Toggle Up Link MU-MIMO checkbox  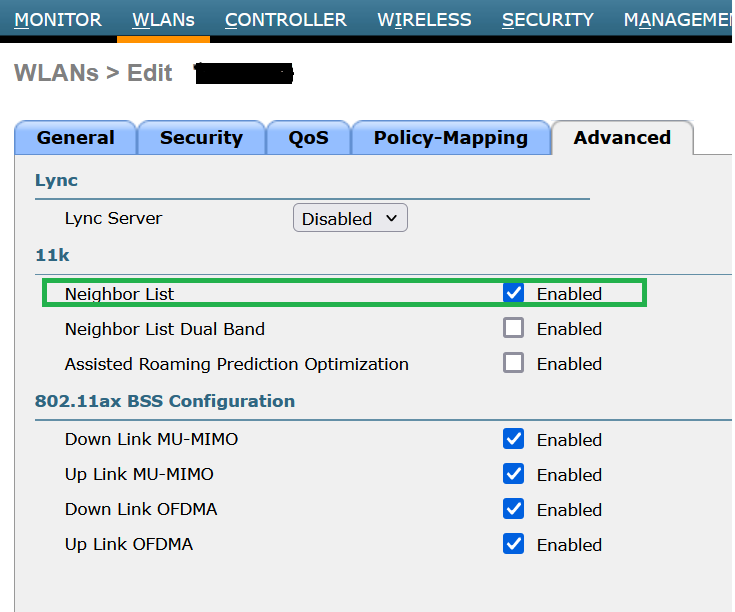513,474
